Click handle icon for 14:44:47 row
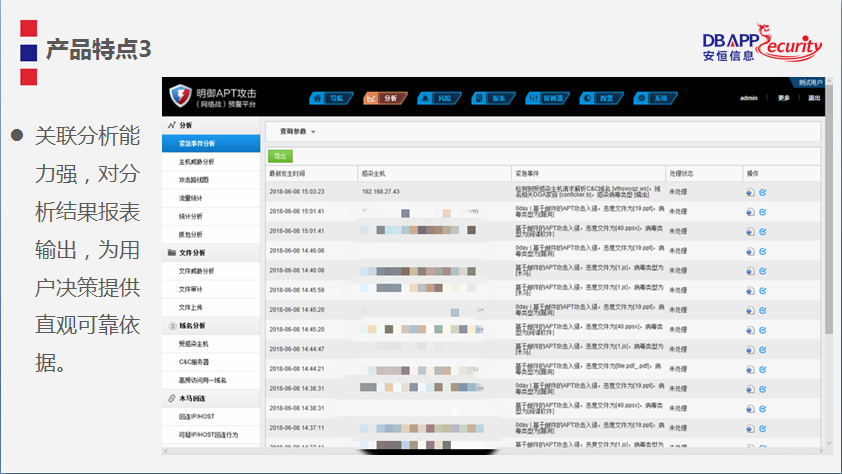This screenshot has height=474, width=842. click(763, 350)
